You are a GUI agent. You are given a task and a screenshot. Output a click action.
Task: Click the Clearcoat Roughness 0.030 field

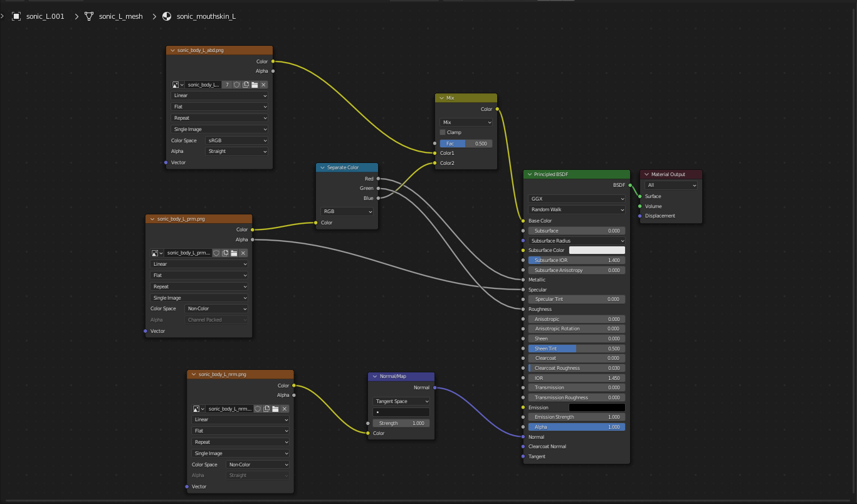(577, 368)
